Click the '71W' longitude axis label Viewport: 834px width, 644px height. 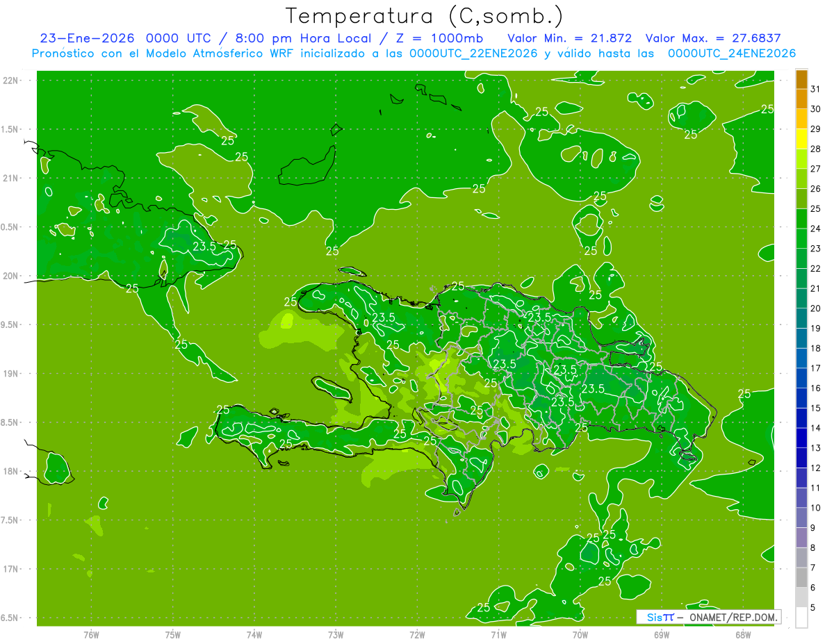pos(498,635)
